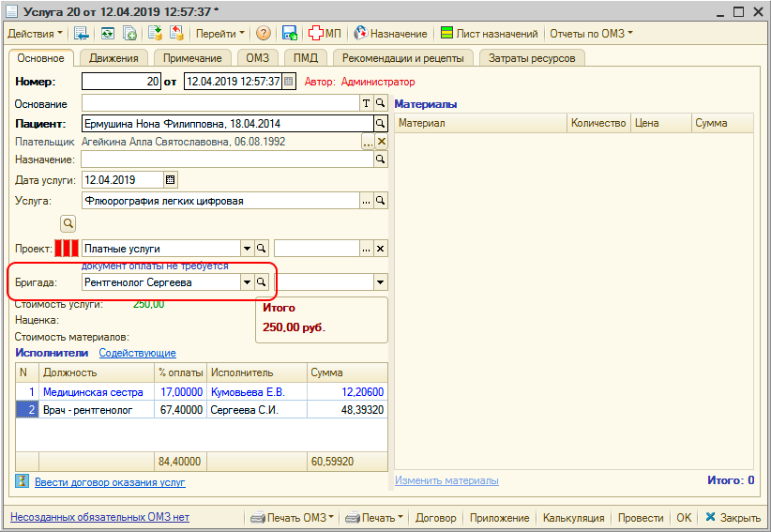Click the Ввести договор оказания услуг link

click(x=110, y=482)
